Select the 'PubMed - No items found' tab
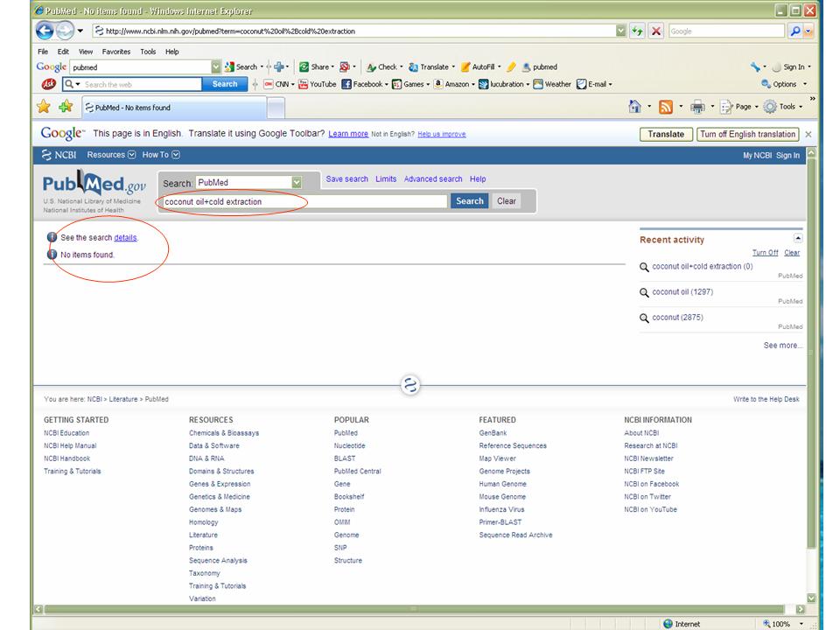840x630 pixels. [173, 108]
